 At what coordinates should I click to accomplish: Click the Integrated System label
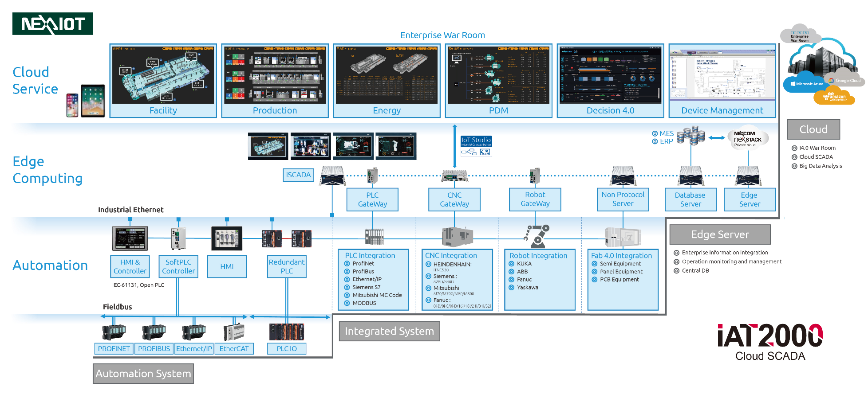[x=389, y=331]
